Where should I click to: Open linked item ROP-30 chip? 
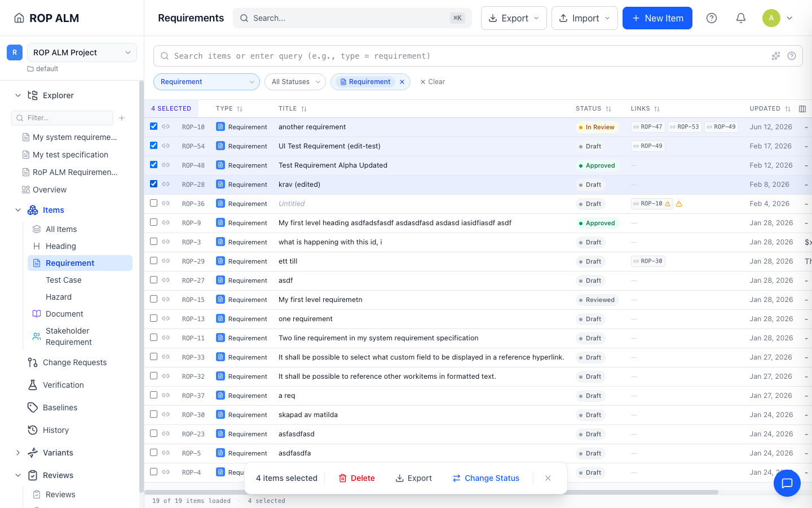[648, 261]
